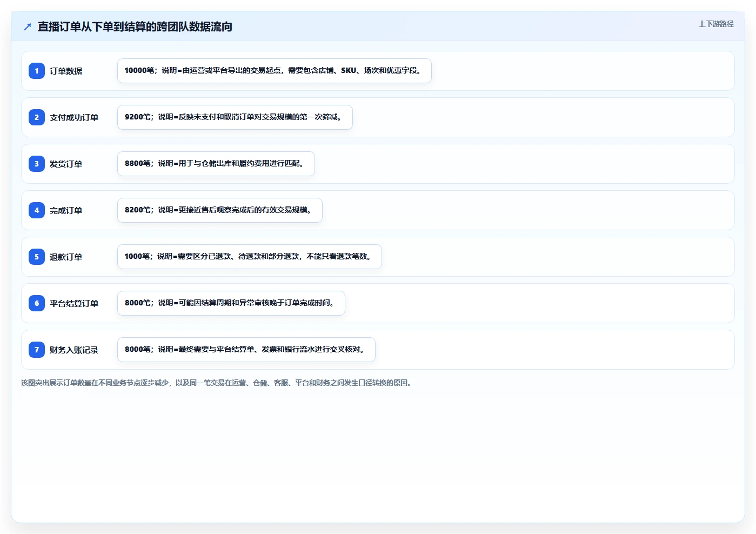This screenshot has width=756, height=534.
Task: Open the 8200笔 description box
Action: pos(220,210)
